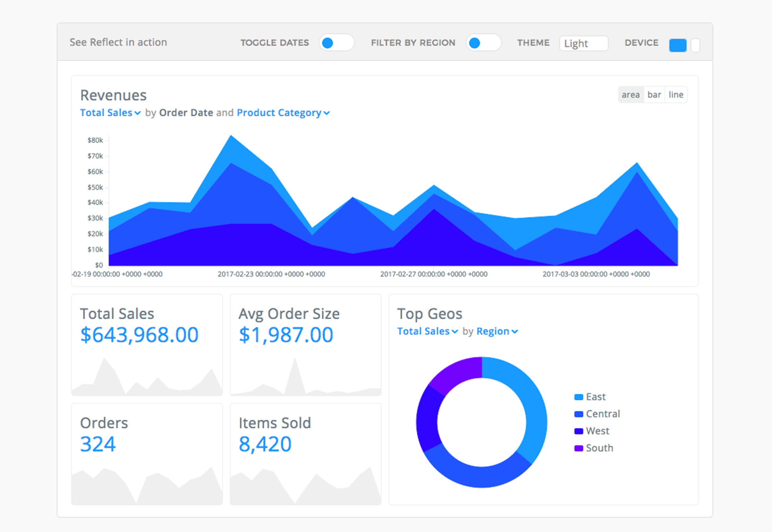Switch chart to line view
Image resolution: width=772 pixels, height=532 pixels.
tap(676, 95)
